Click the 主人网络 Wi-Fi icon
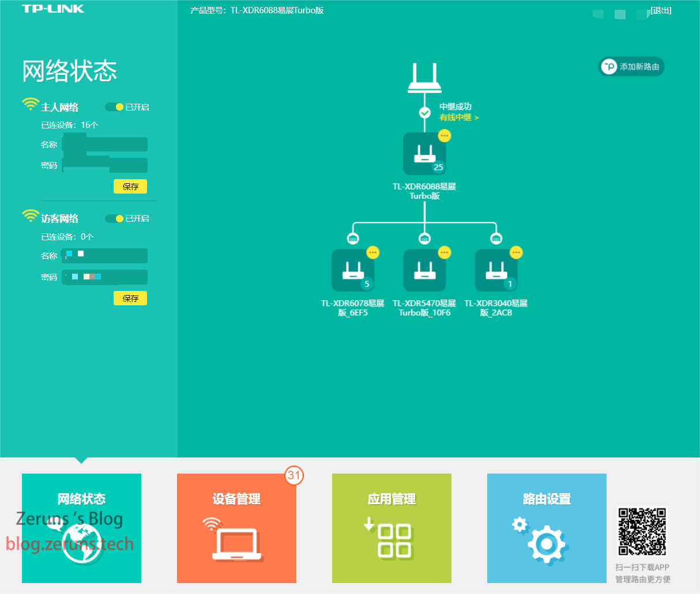This screenshot has height=594, width=700. [31, 104]
